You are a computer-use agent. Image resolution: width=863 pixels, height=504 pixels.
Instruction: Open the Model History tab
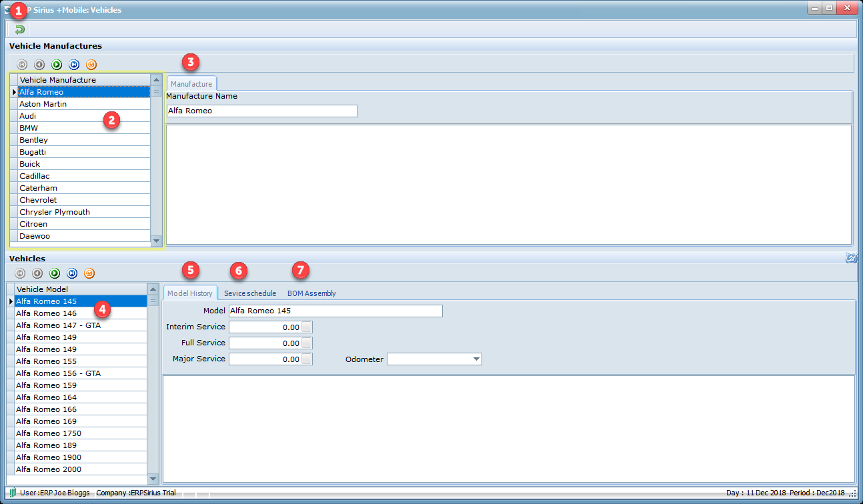(190, 293)
